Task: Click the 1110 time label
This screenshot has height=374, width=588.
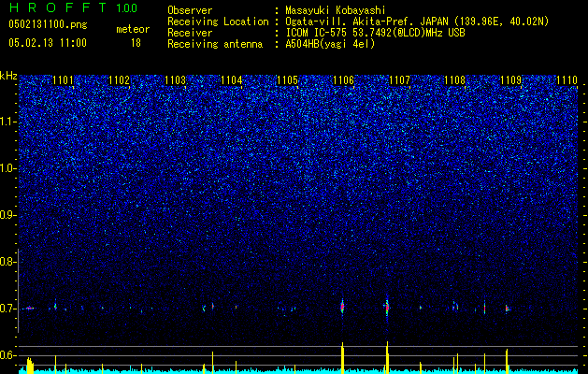Action: pyautogui.click(x=567, y=80)
